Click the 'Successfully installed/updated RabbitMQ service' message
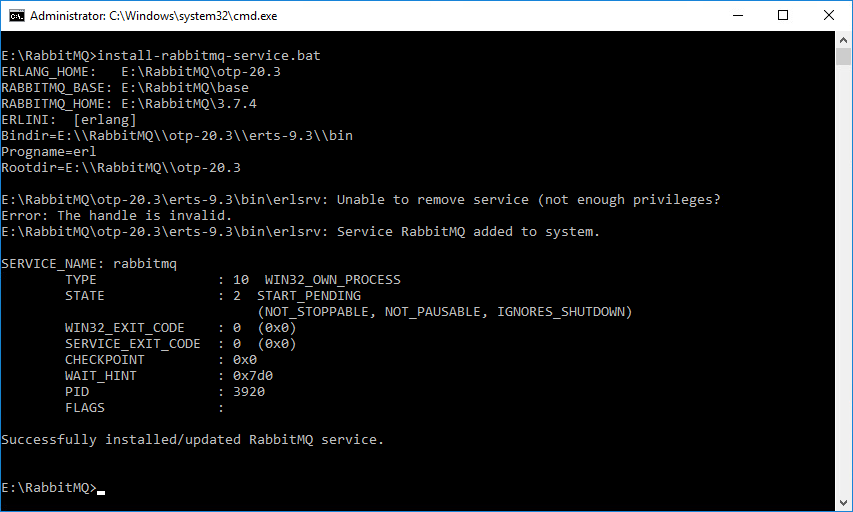This screenshot has width=853, height=512. [193, 440]
